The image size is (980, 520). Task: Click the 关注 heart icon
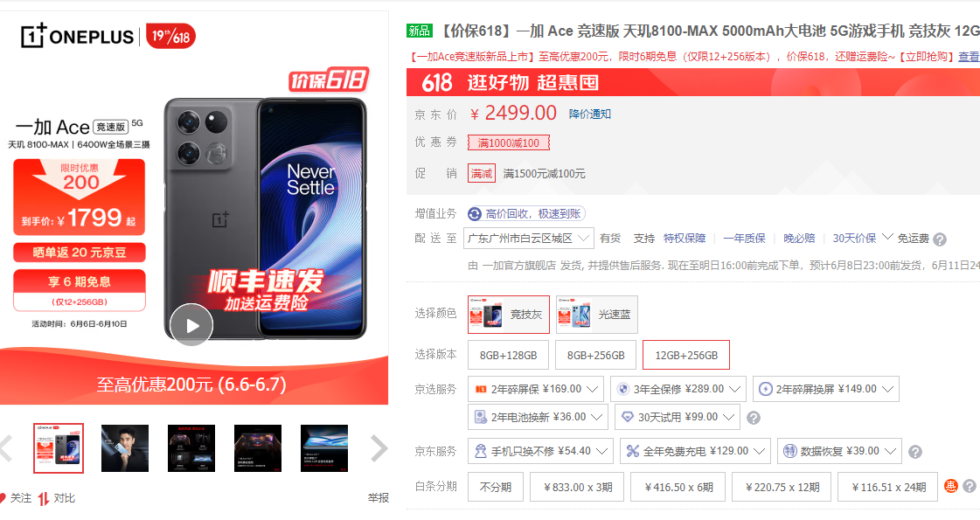[3, 498]
